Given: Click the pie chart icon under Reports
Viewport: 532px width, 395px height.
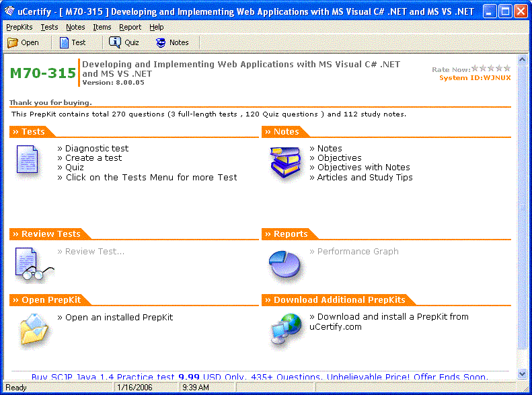Looking at the screenshot, I should click(284, 264).
